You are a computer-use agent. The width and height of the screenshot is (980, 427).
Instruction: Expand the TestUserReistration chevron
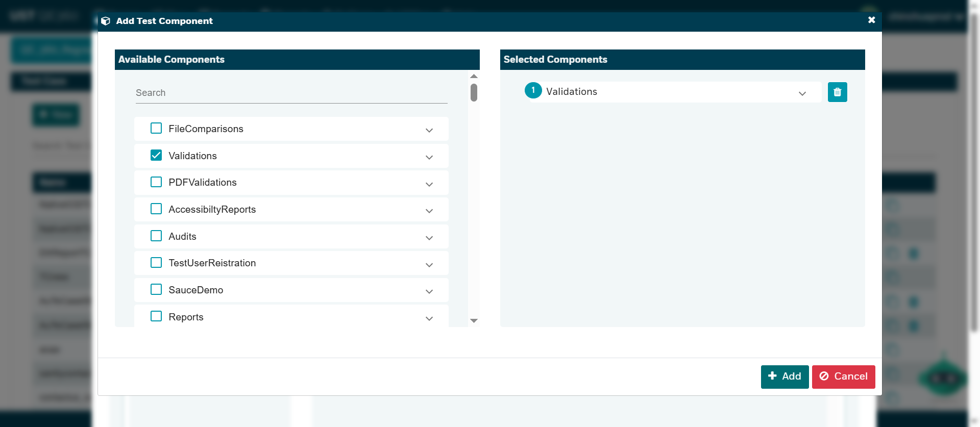point(429,265)
